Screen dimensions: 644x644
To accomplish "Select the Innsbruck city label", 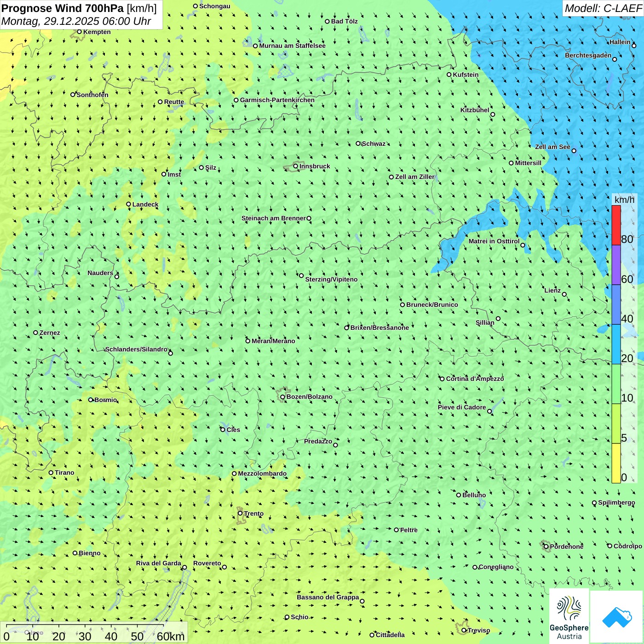I will tap(315, 166).
